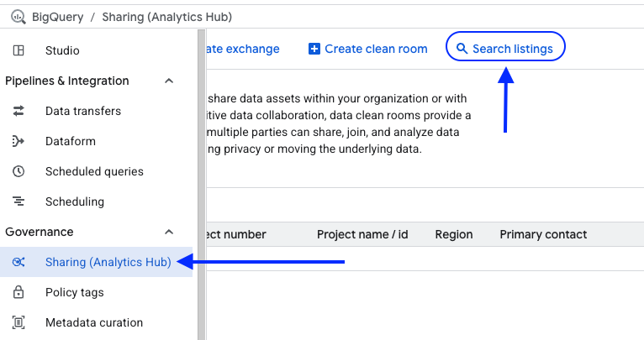Screen dimensions: 644x340
Task: Click the sidebar vertical scrollbar
Action: coord(201,185)
